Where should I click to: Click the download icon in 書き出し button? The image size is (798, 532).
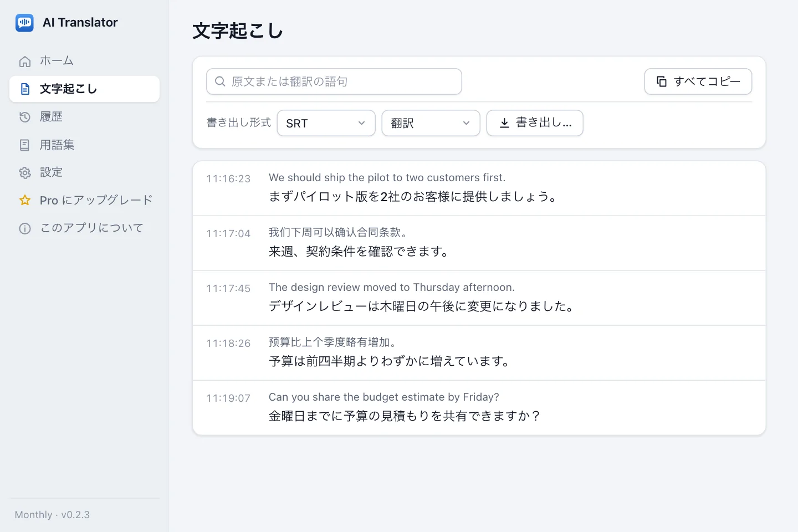click(x=504, y=123)
